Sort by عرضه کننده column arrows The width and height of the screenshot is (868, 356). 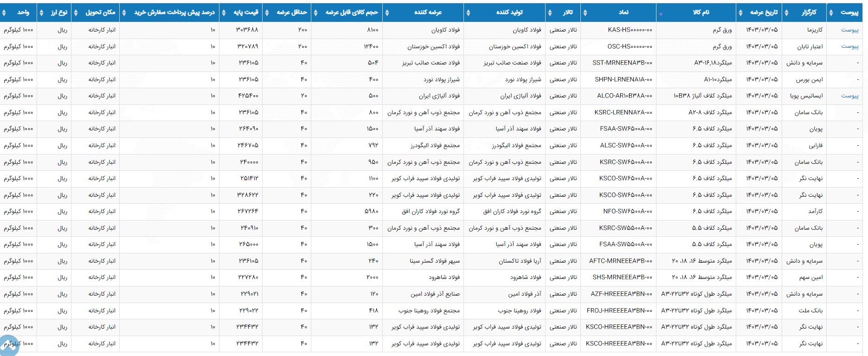(387, 13)
